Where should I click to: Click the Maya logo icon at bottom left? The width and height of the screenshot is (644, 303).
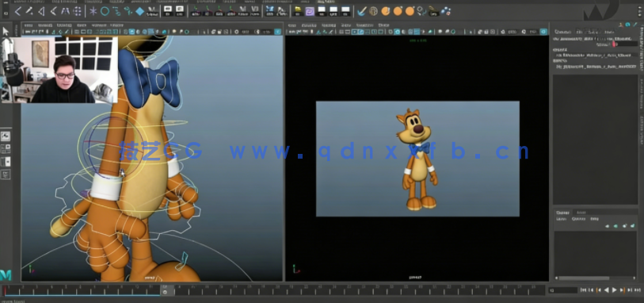click(6, 274)
